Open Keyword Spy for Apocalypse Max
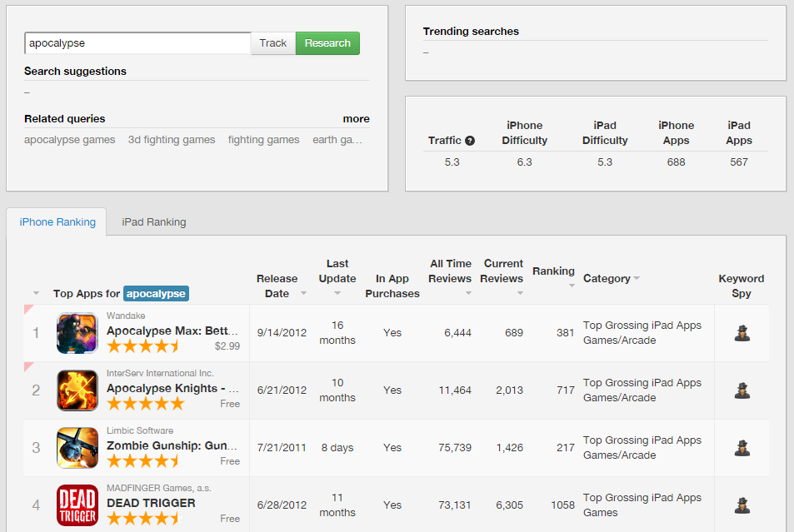 [742, 333]
